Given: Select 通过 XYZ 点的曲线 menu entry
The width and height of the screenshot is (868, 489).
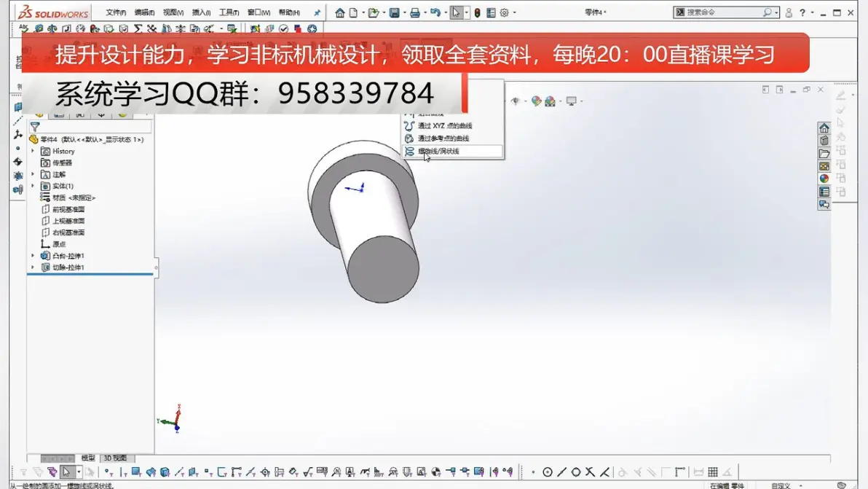Looking at the screenshot, I should [444, 126].
